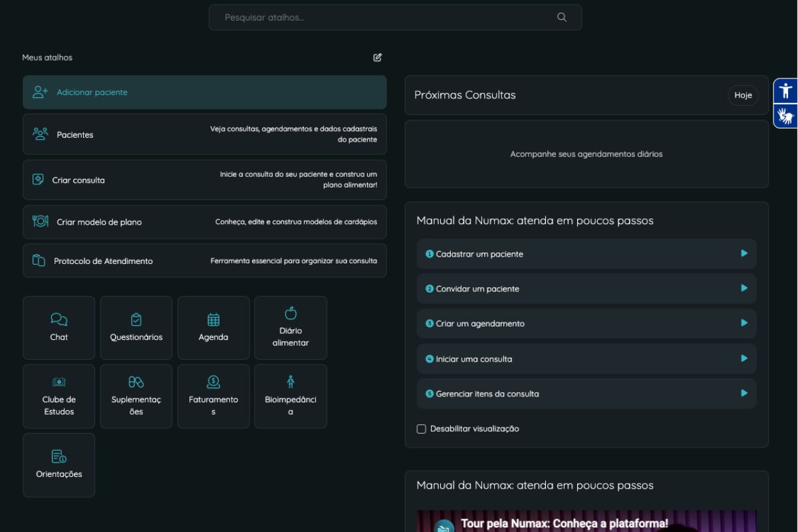798x532 pixels.
Task: Click the Pesquisar atalhos search field
Action: [395, 17]
